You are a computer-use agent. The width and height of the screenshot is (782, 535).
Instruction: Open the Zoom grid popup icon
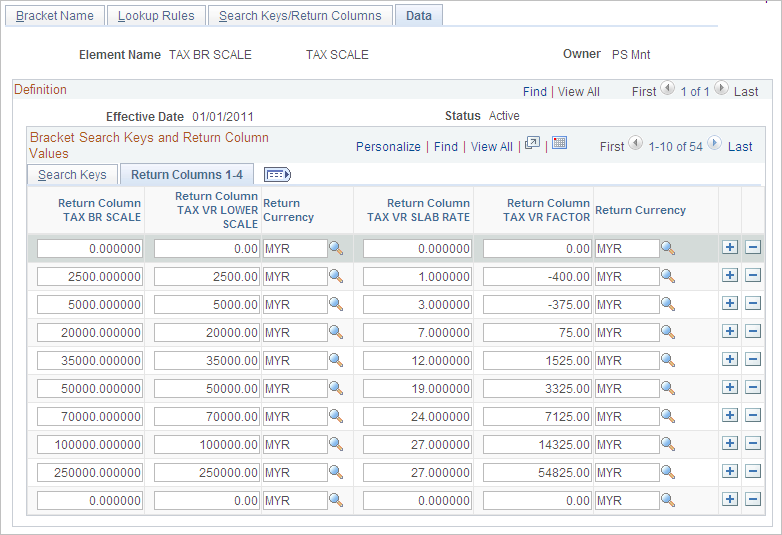[x=533, y=143]
